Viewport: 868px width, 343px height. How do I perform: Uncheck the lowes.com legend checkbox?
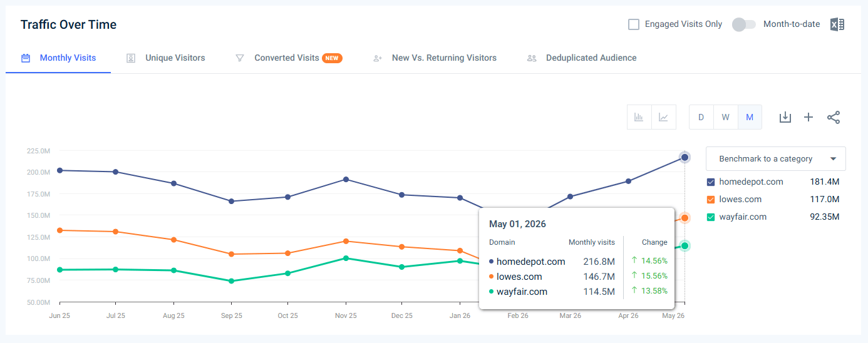711,200
